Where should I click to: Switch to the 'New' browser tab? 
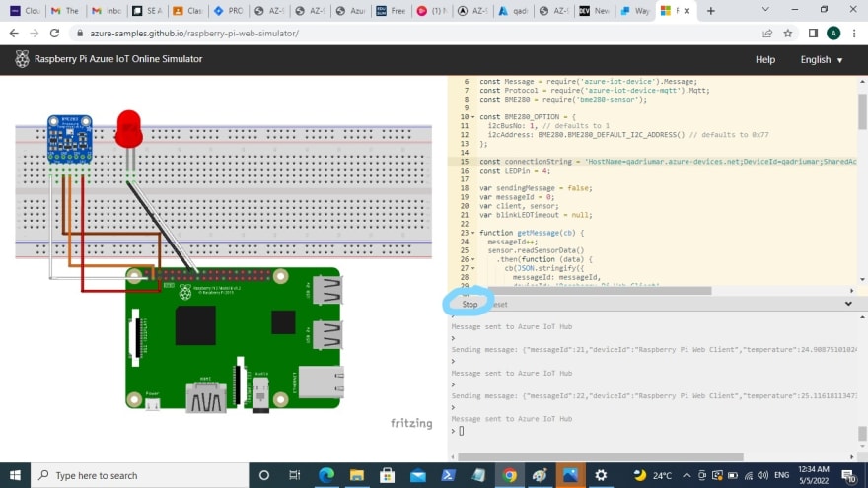click(595, 11)
